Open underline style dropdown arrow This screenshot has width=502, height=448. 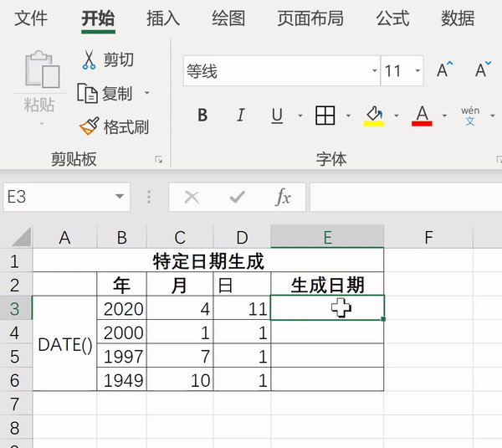[300, 116]
